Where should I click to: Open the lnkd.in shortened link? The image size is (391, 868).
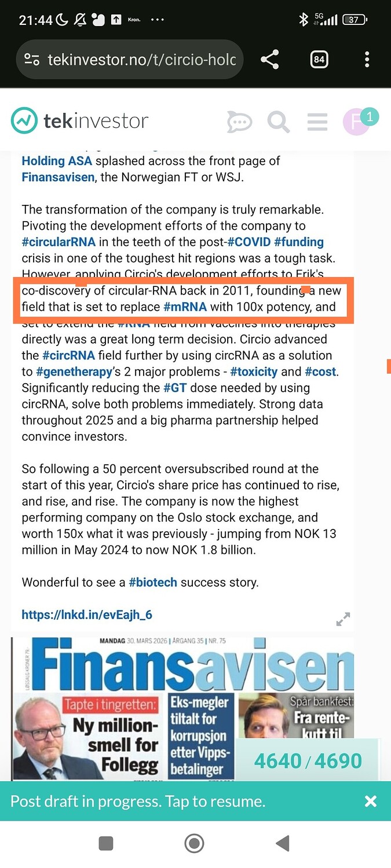coord(86,615)
